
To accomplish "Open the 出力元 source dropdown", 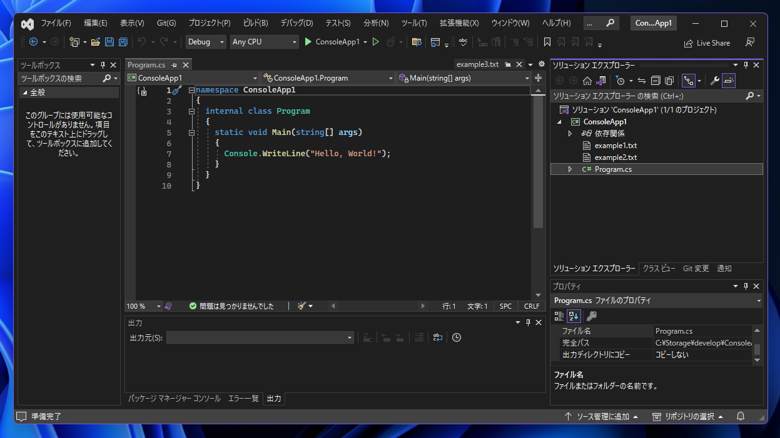I will 260,338.
